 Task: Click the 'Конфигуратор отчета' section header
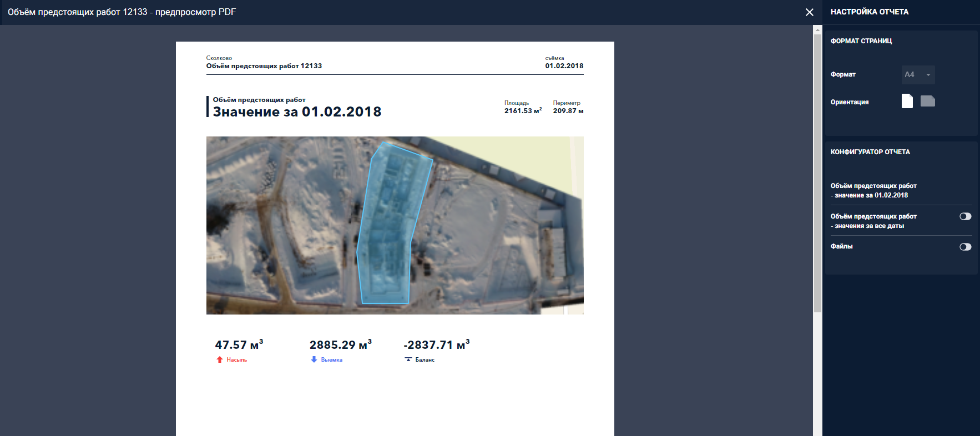[x=870, y=152]
